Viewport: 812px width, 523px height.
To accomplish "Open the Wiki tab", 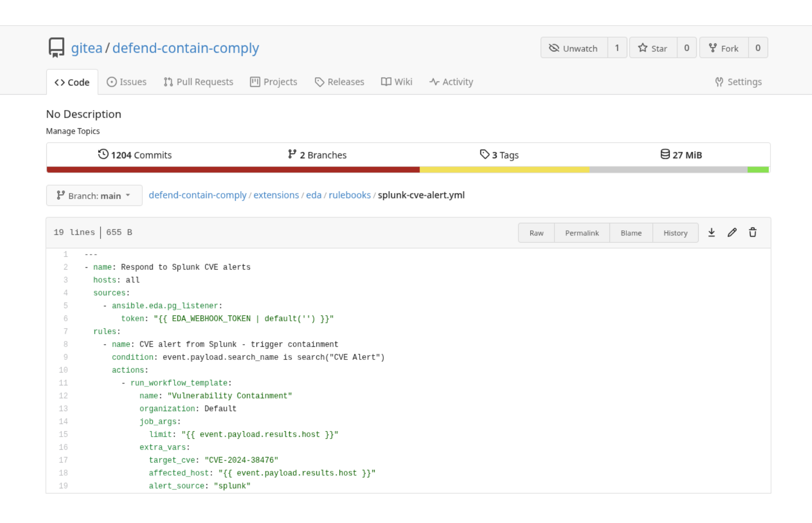I will pos(397,82).
